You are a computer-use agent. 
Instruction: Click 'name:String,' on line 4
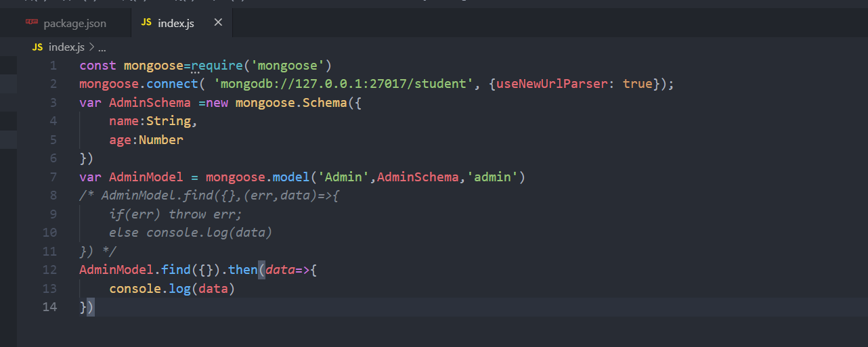[154, 121]
